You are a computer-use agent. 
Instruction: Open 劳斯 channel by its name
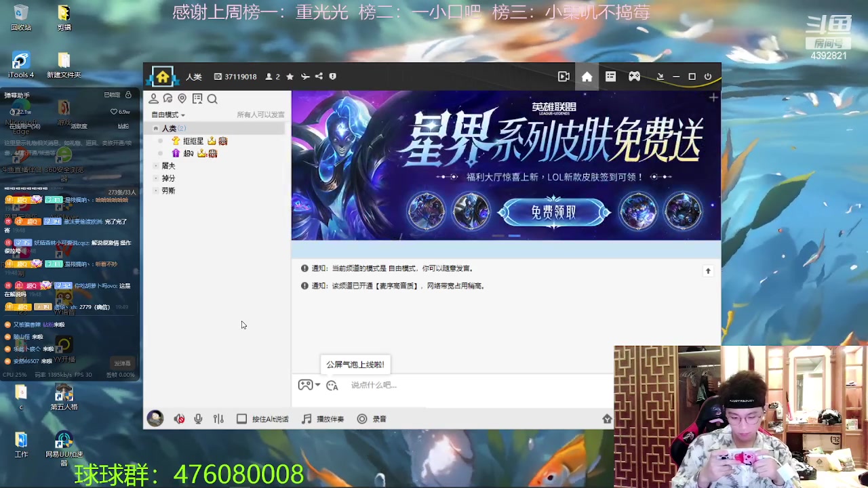(168, 191)
